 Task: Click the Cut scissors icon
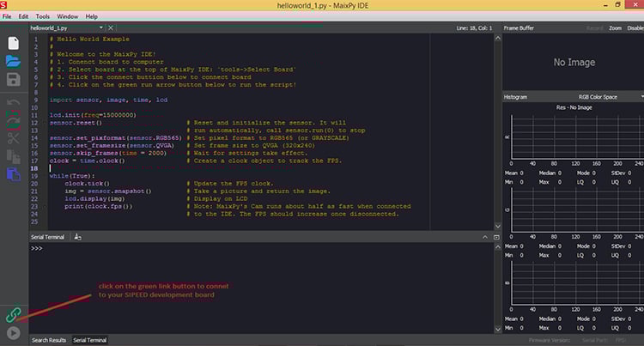click(13, 138)
